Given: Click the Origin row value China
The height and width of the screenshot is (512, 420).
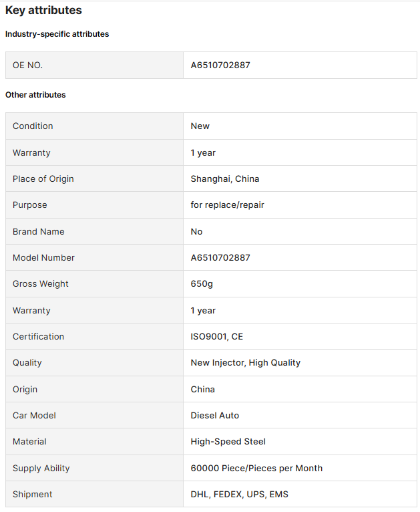Looking at the screenshot, I should tap(203, 389).
